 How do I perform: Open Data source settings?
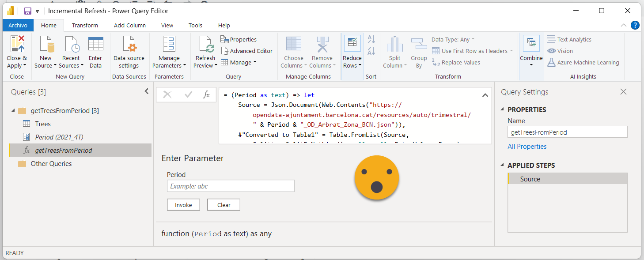(129, 45)
